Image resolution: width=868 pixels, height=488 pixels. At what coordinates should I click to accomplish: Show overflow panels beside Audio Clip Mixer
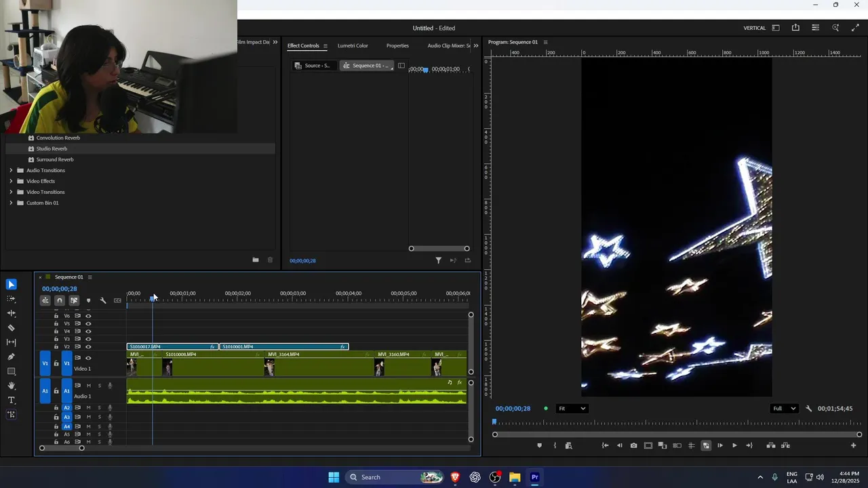point(475,45)
